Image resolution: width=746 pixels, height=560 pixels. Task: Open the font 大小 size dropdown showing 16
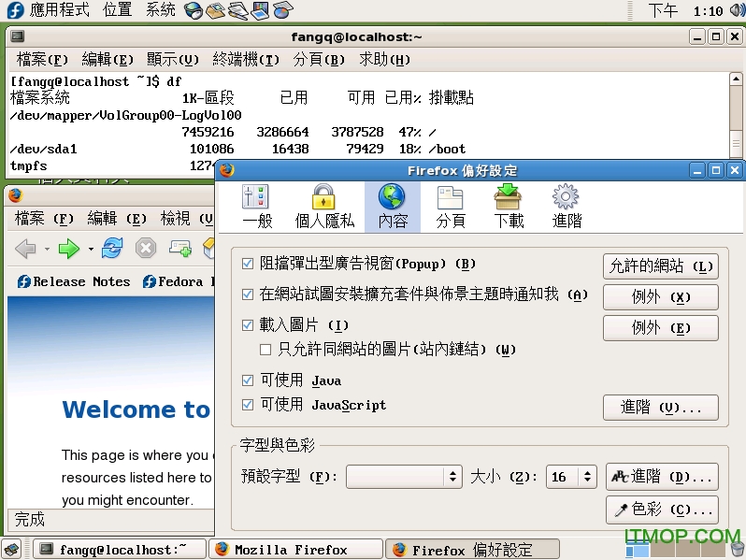pos(571,476)
